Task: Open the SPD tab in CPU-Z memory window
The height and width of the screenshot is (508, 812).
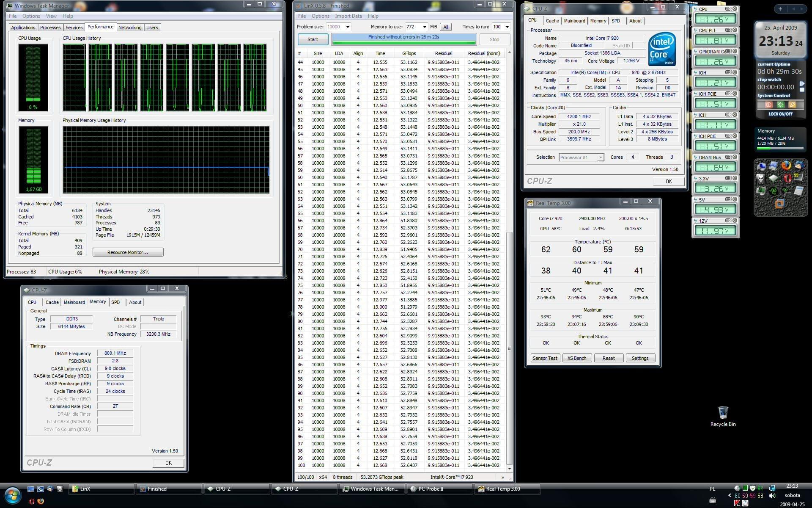Action: point(115,302)
